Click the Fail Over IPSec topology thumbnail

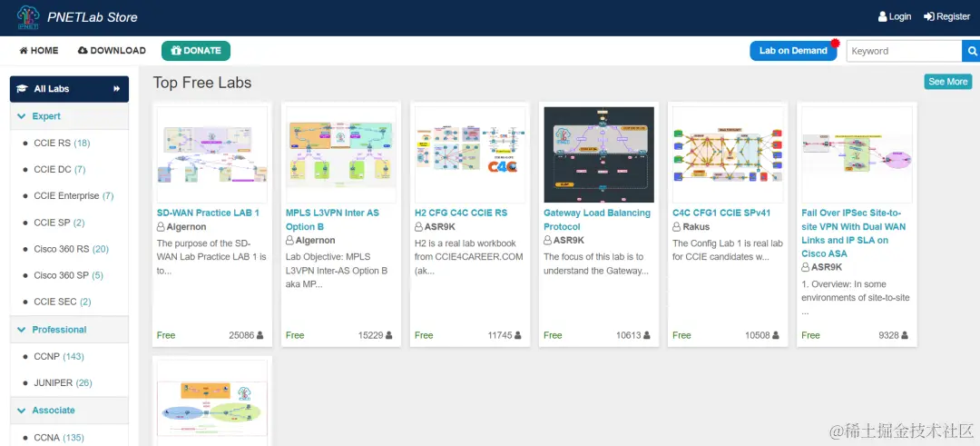[x=857, y=154]
